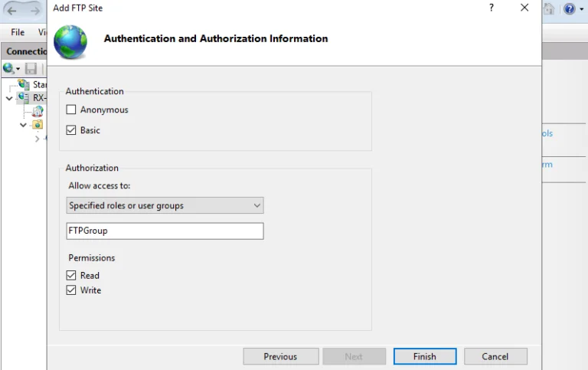Open the Allow access to dropdown
588x370 pixels.
[165, 205]
